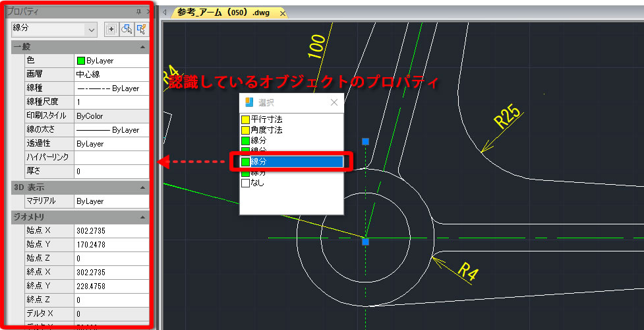Select the R4 radius dimension text
The height and width of the screenshot is (330, 644).
click(468, 271)
